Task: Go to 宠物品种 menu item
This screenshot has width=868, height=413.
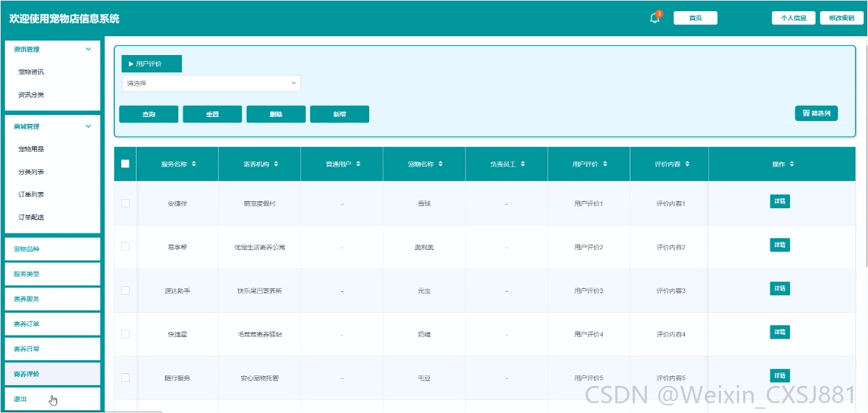Action: 52,249
